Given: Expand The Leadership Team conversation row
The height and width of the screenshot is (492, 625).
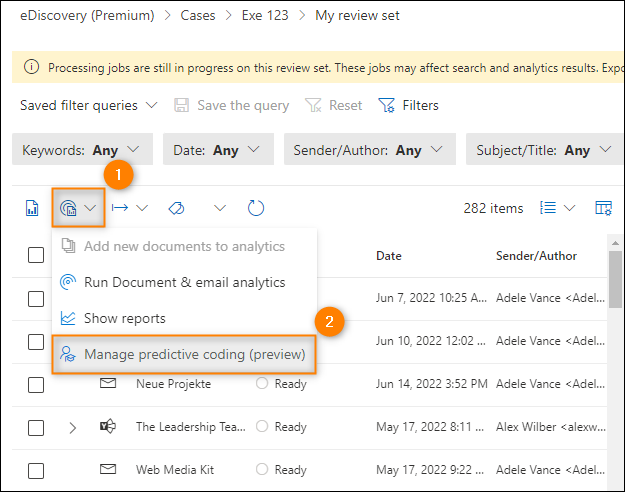Looking at the screenshot, I should point(72,428).
